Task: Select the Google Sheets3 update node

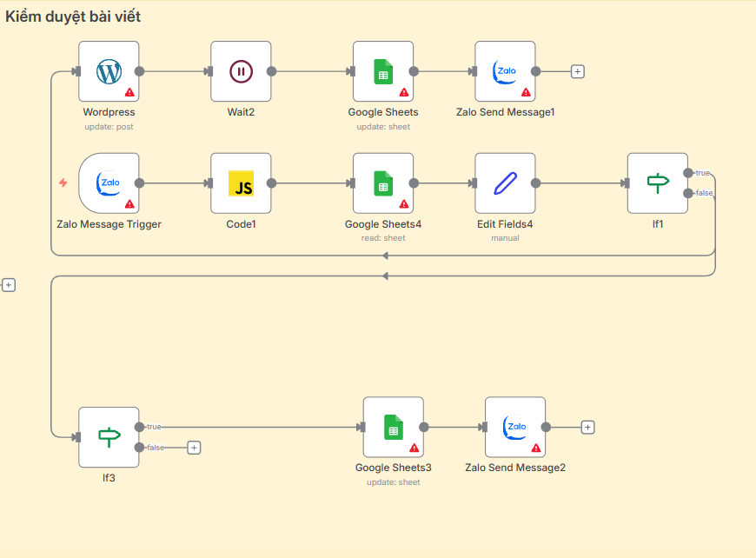Action: click(x=393, y=427)
